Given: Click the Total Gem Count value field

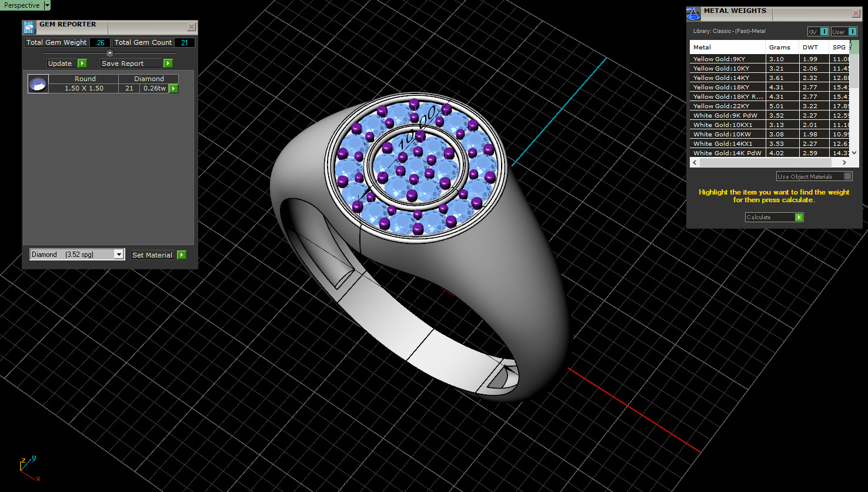Looking at the screenshot, I should (184, 42).
